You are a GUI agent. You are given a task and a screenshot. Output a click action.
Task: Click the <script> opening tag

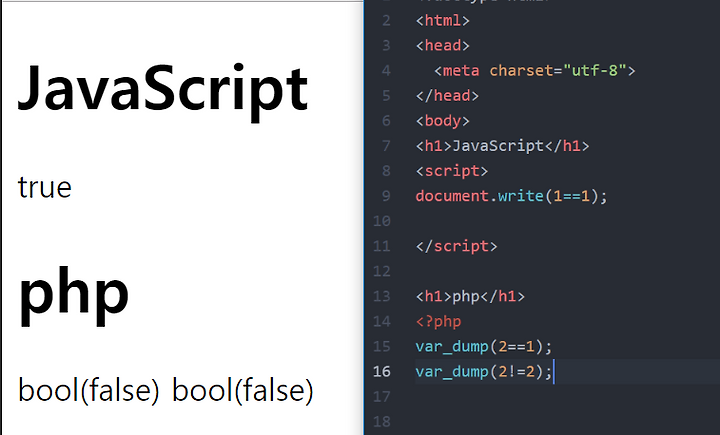(452, 171)
